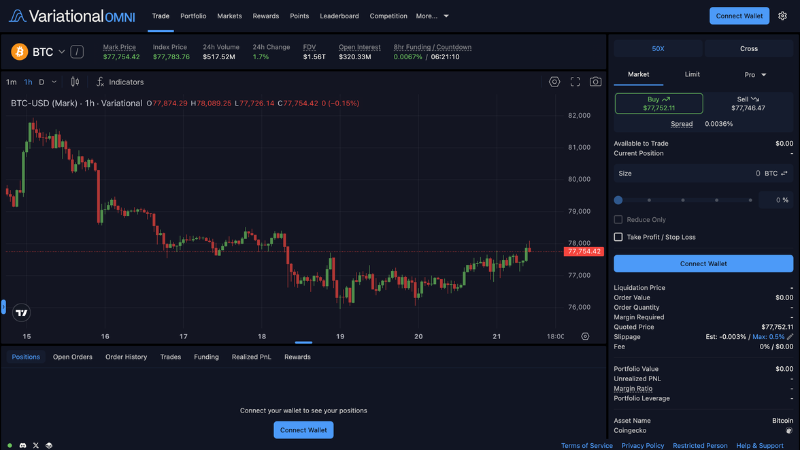
Task: Click the green connection status dot
Action: pos(10,445)
